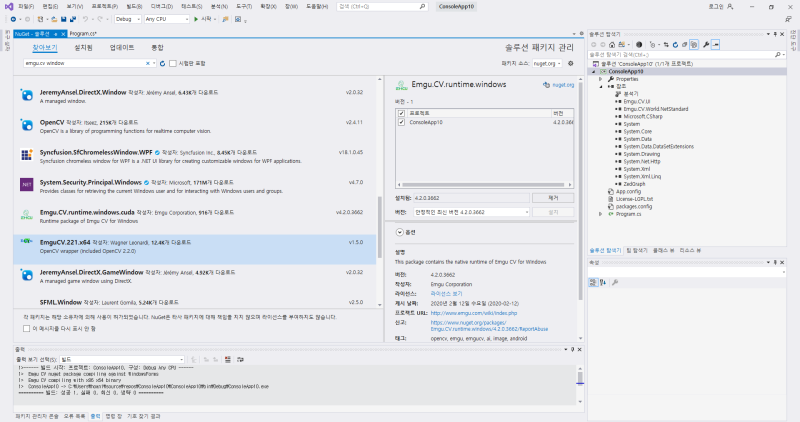The image size is (800, 422).
Task: Select the Emgu.CV.runtime.windows.cuda package
Action: [x=195, y=216]
